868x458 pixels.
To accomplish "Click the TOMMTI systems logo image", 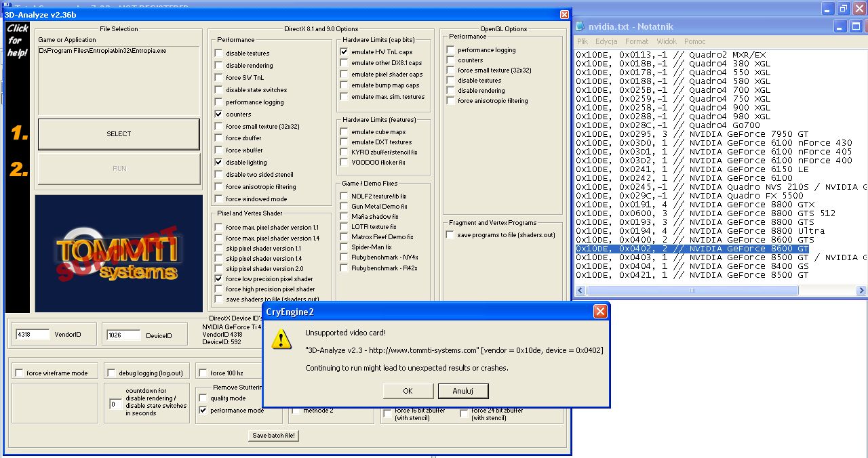I will tap(119, 253).
